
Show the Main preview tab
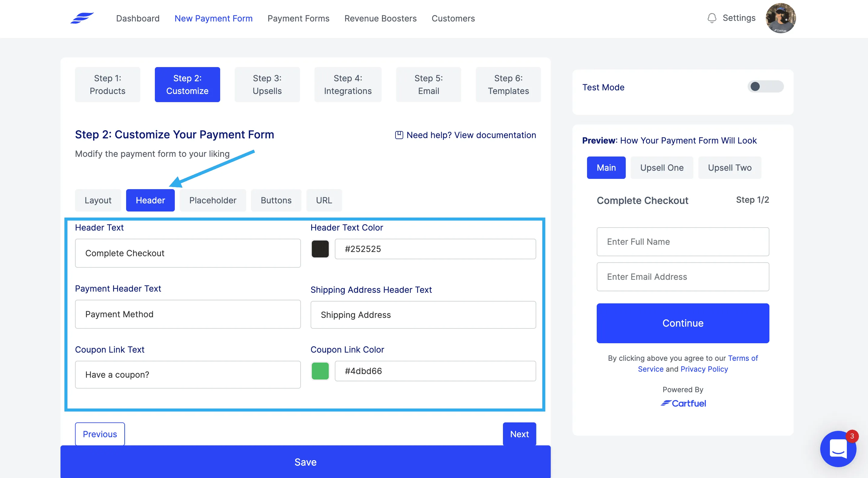click(606, 168)
